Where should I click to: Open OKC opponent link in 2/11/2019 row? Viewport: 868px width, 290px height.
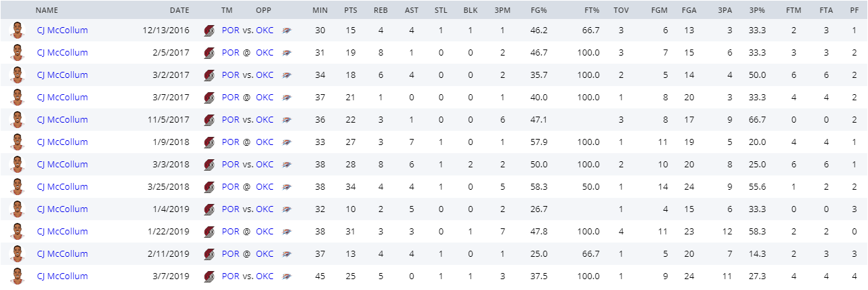pos(265,254)
